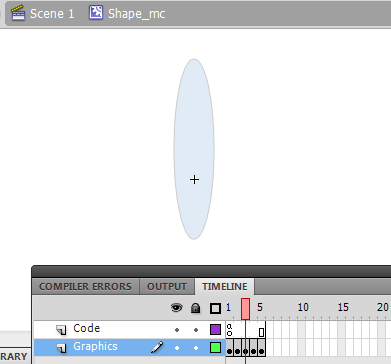Select the Code layer
The height and width of the screenshot is (364, 391).
click(x=129, y=330)
